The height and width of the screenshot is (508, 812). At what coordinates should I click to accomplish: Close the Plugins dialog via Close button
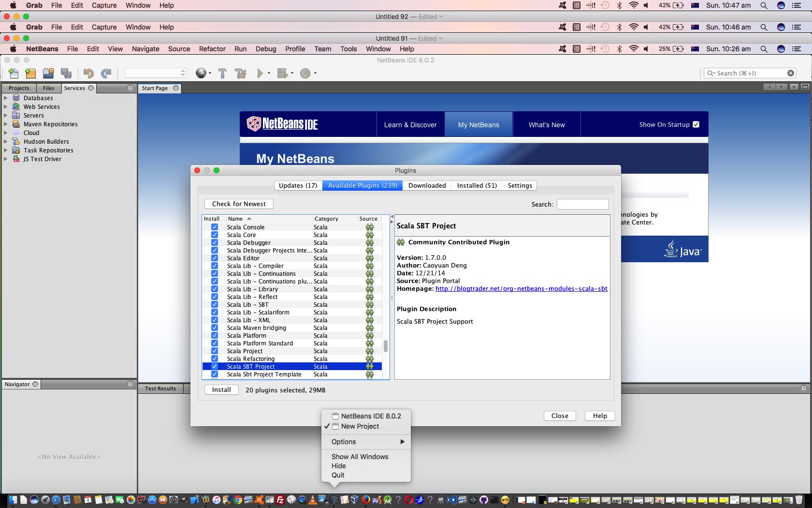click(560, 416)
